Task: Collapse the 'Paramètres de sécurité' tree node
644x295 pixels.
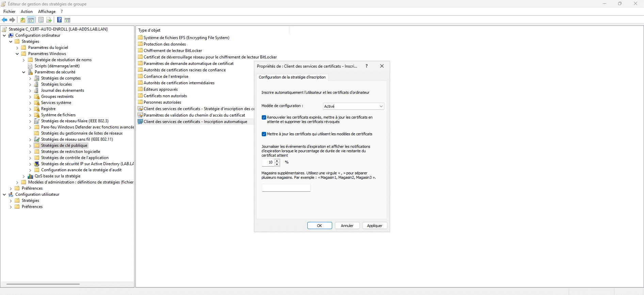Action: point(23,72)
